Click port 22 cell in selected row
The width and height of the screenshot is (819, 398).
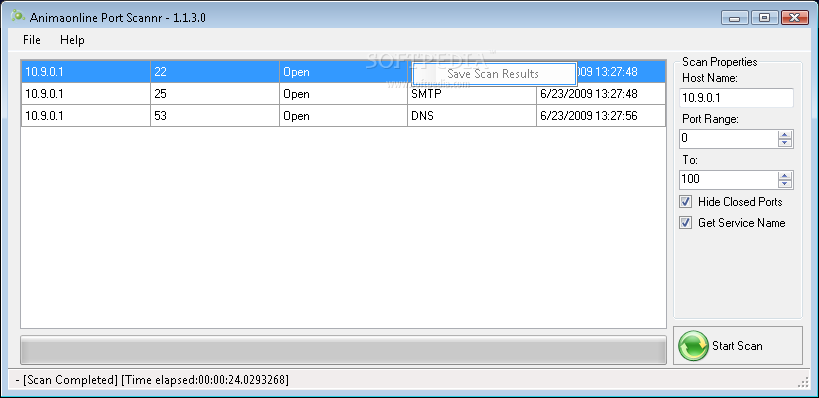[x=215, y=72]
